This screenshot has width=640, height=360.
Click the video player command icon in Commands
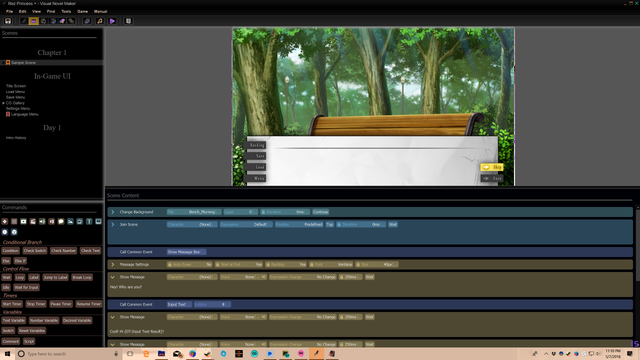[23, 221]
